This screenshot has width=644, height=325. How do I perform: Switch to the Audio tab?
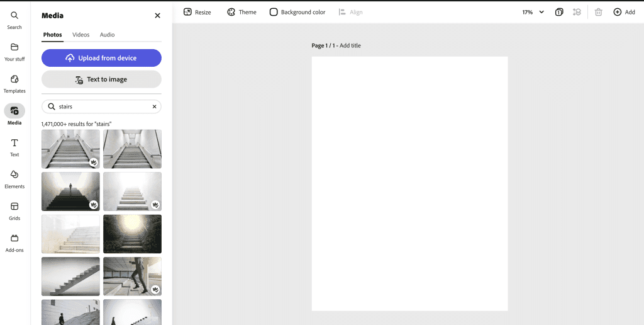point(107,35)
